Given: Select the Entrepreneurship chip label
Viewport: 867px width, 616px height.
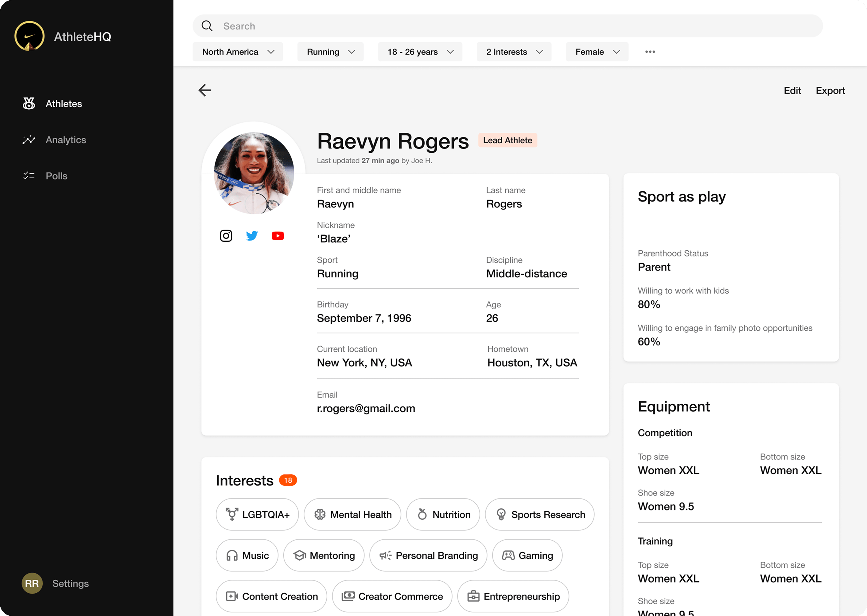Looking at the screenshot, I should tap(522, 596).
